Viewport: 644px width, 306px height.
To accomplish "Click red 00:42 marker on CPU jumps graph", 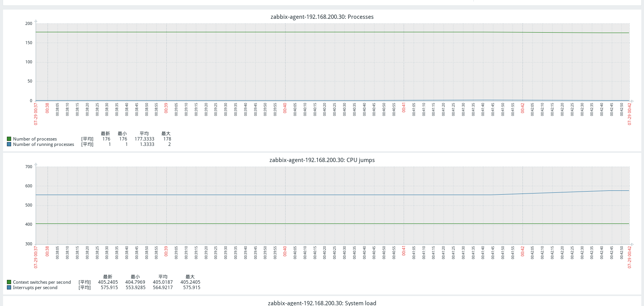I will [x=522, y=251].
